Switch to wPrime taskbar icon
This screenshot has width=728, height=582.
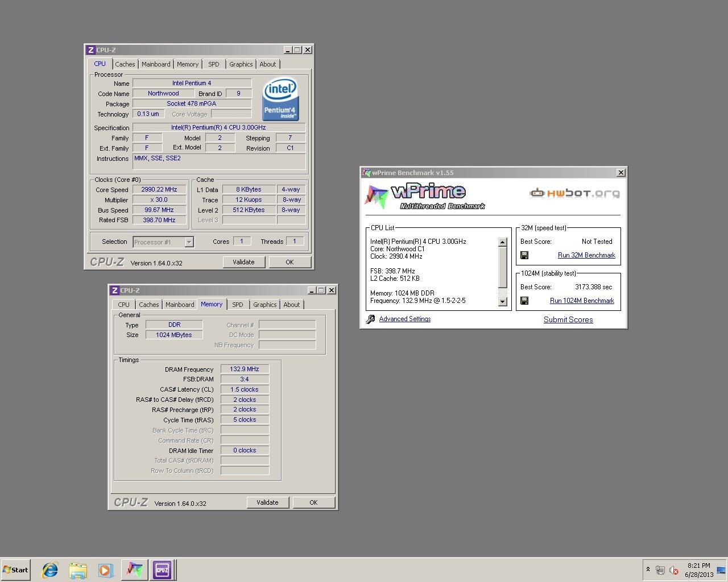point(134,569)
